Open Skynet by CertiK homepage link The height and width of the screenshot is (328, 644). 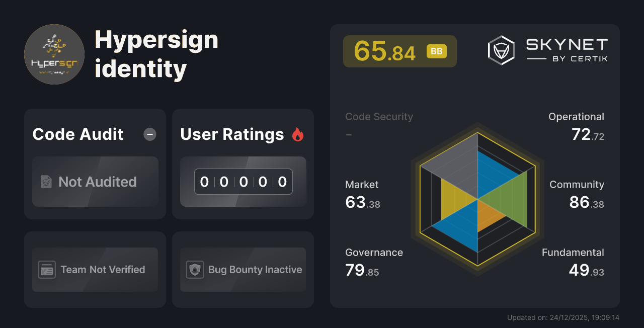point(548,49)
